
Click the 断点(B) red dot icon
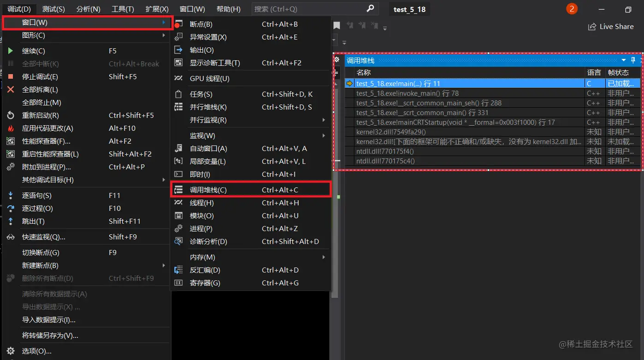pos(178,24)
